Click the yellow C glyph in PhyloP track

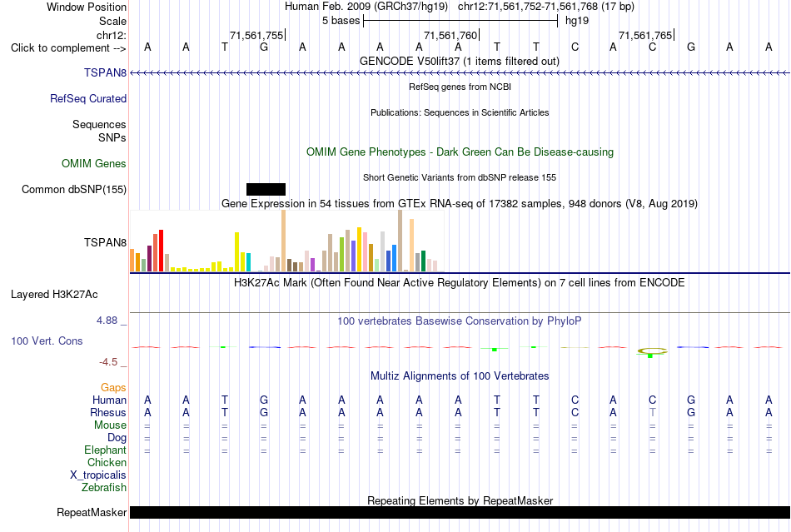(x=652, y=351)
